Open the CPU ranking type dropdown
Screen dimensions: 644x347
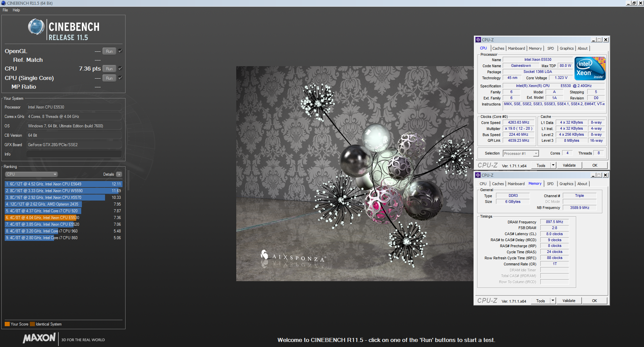pyautogui.click(x=32, y=174)
